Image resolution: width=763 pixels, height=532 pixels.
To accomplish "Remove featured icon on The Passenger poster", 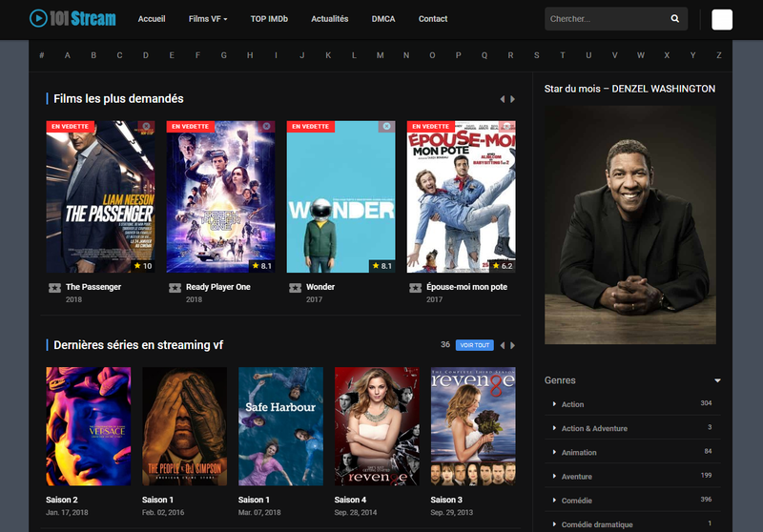I will [146, 127].
